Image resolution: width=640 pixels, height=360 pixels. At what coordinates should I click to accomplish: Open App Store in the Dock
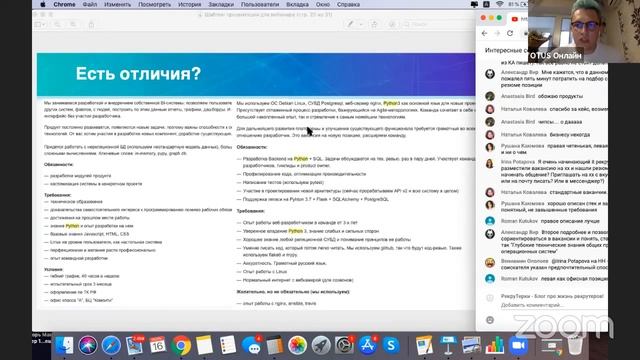[x=368, y=345]
